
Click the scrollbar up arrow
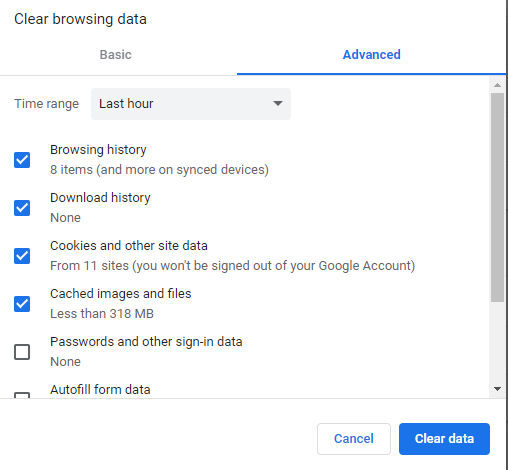pos(497,85)
